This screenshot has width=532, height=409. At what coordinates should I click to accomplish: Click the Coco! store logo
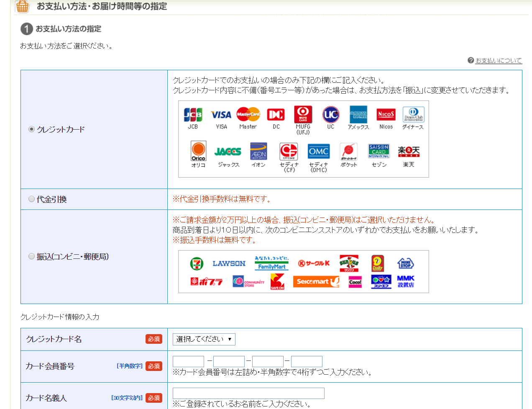(x=355, y=282)
